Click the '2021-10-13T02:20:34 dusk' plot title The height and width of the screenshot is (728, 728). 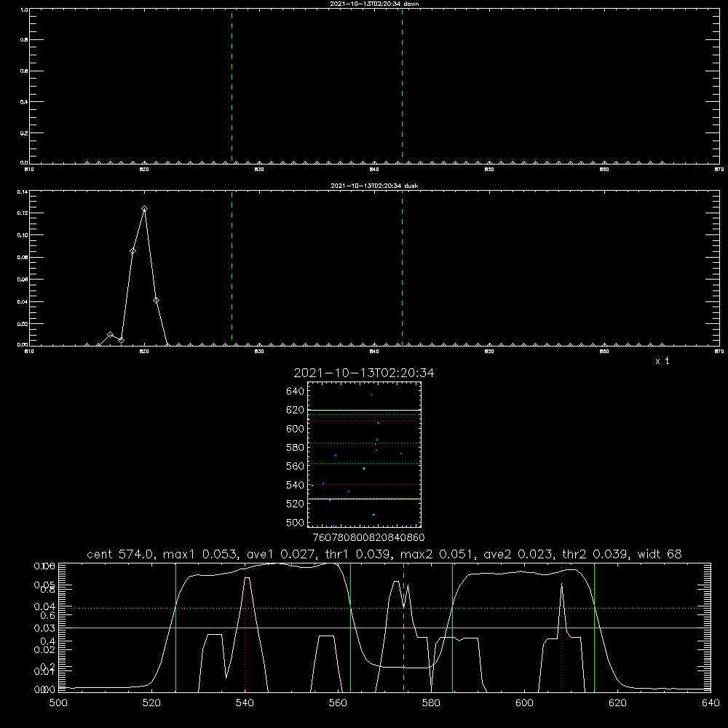374,186
